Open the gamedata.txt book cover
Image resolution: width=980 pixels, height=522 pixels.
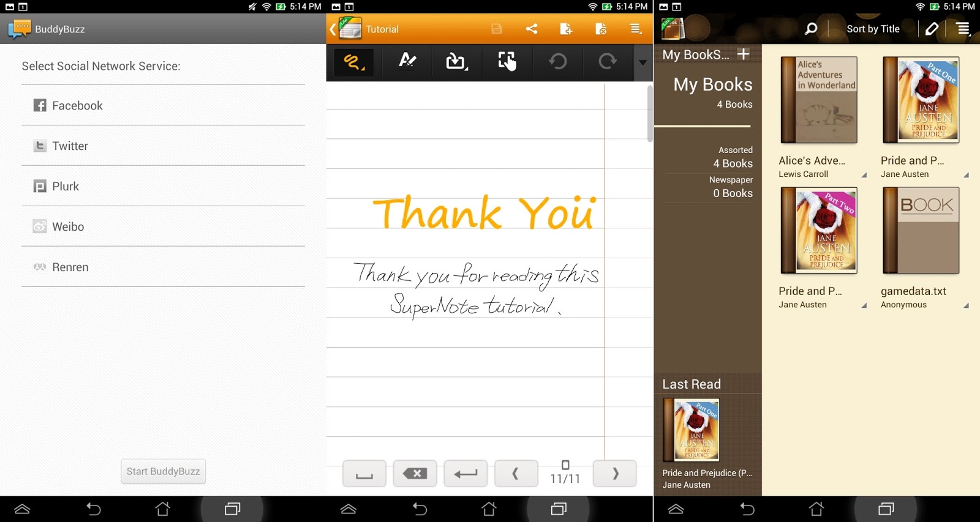tap(921, 230)
